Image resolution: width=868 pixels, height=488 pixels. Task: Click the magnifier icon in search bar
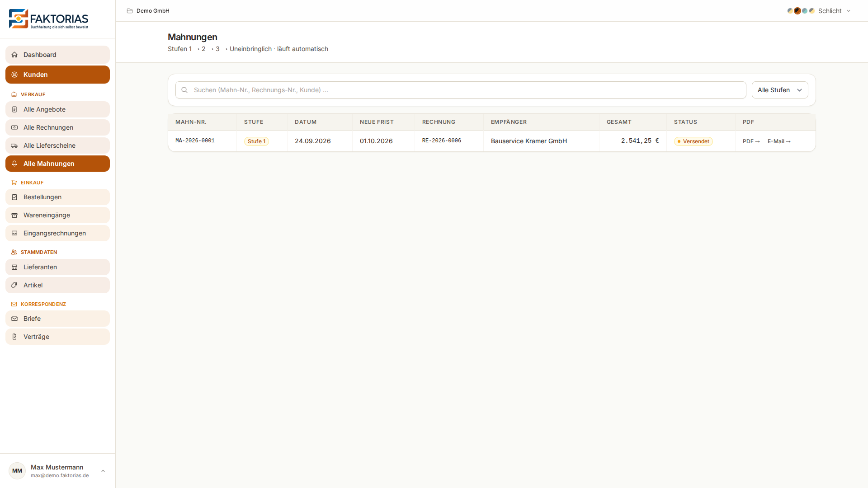click(184, 90)
